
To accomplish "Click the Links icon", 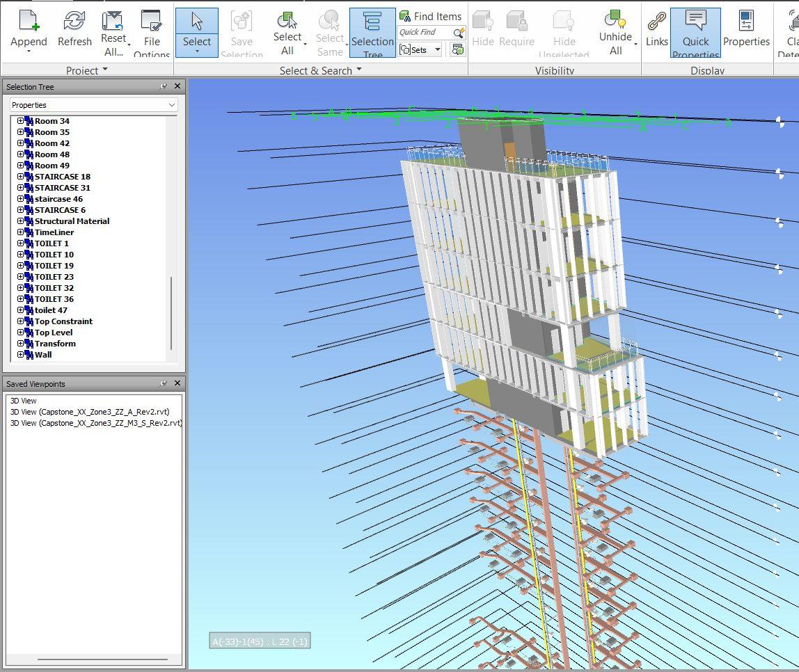I will click(x=656, y=22).
